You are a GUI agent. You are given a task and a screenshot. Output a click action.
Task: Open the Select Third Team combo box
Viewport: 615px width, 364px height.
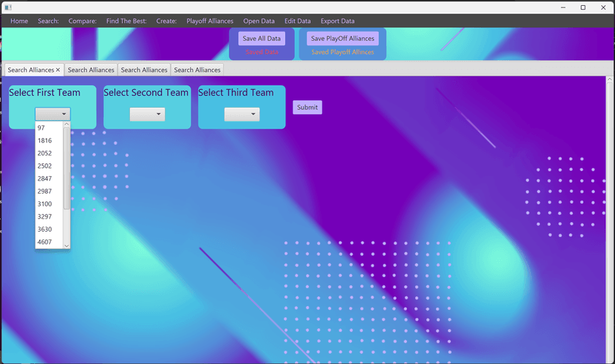(x=241, y=114)
